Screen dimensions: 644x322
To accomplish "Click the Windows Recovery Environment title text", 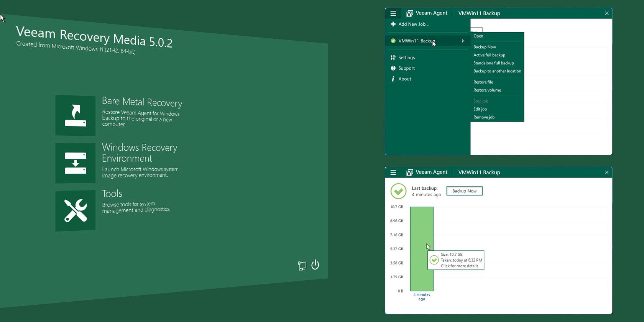I will 140,153.
